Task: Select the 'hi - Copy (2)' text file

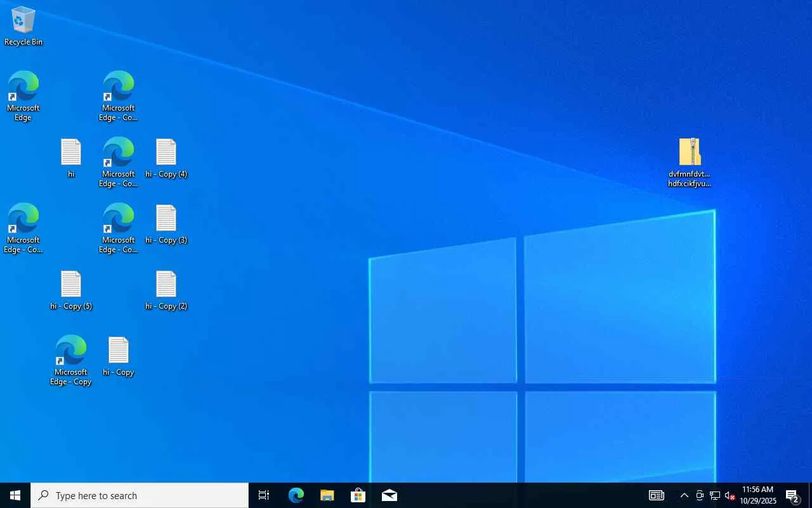Action: [166, 290]
